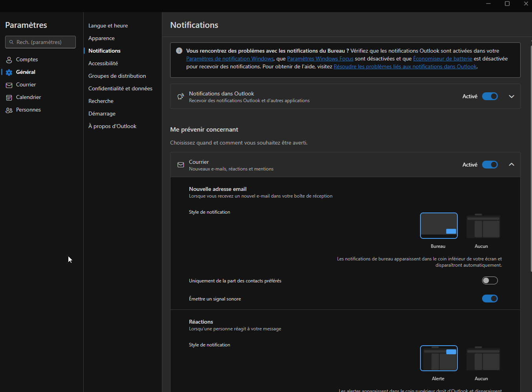The width and height of the screenshot is (532, 392).
Task: Click the Général gear icon
Action: (9, 72)
